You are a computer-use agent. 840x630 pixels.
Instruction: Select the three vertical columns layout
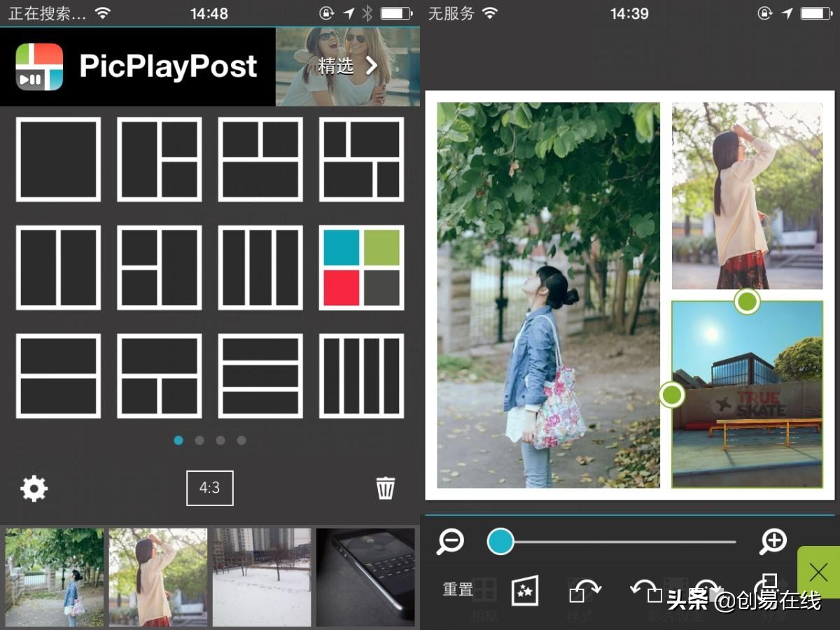click(x=260, y=267)
